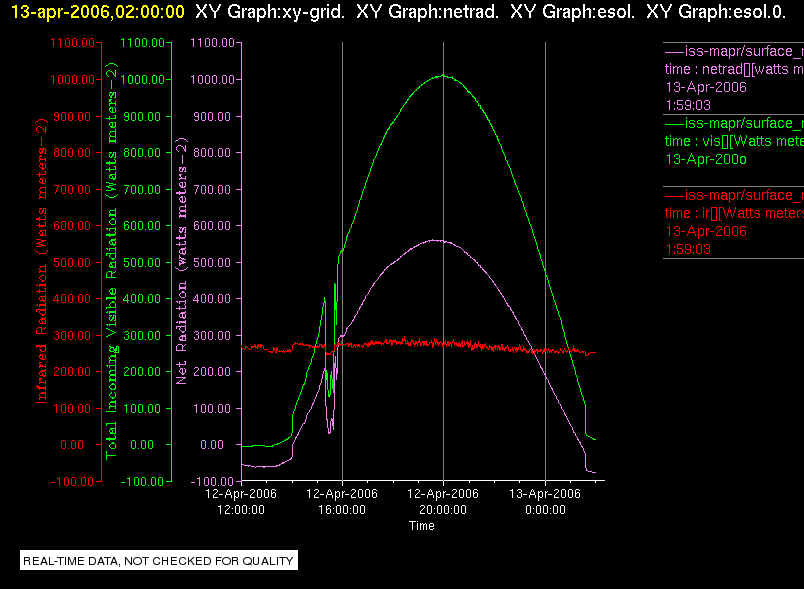Viewport: 804px width, 589px height.
Task: Click the 'time : ir[]' legend line
Action: 734,213
